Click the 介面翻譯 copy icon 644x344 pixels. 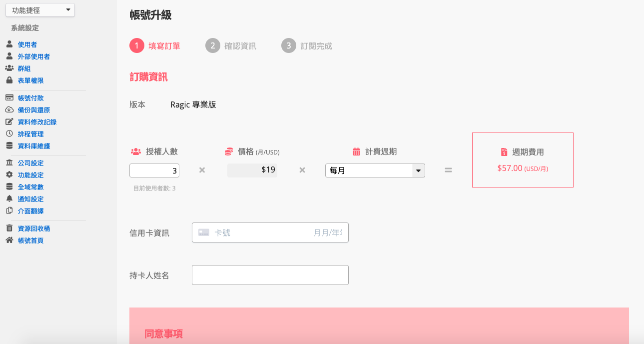[x=9, y=211]
